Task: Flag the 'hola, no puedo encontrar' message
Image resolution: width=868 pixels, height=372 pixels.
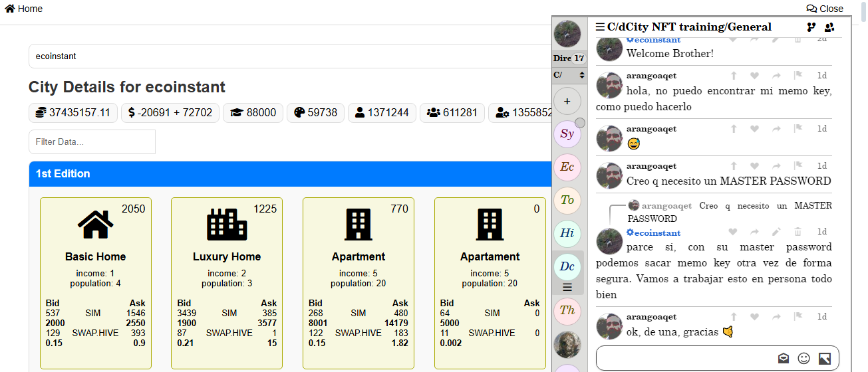Action: tap(797, 76)
